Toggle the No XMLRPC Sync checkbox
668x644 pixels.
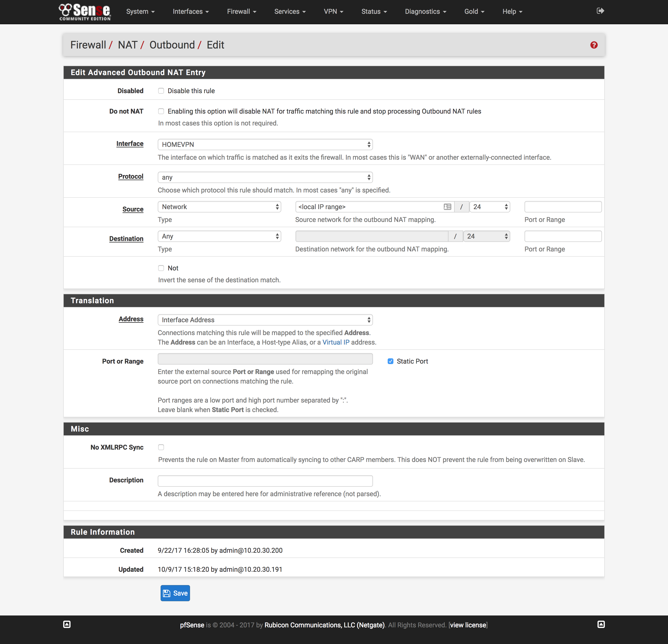[x=161, y=447]
